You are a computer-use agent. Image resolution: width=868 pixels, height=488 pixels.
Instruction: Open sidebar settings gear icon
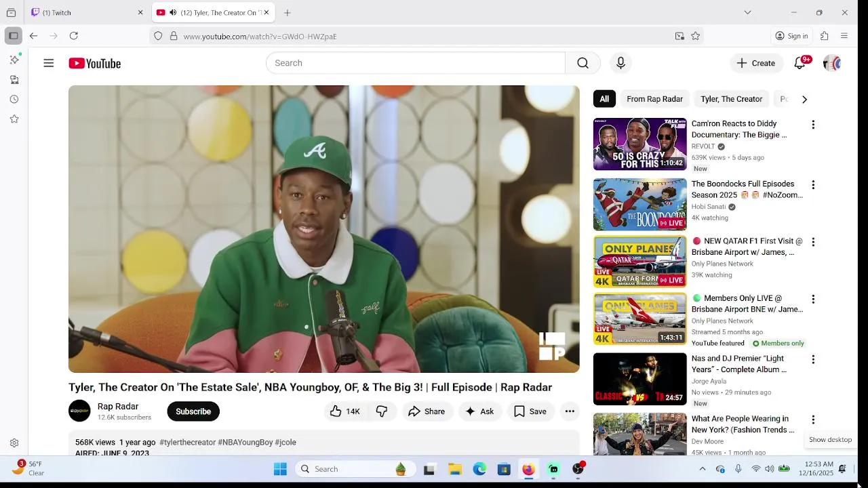(x=14, y=443)
